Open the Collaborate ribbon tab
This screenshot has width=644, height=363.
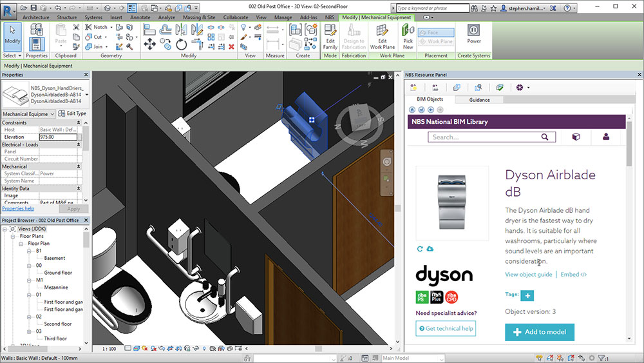[236, 17]
